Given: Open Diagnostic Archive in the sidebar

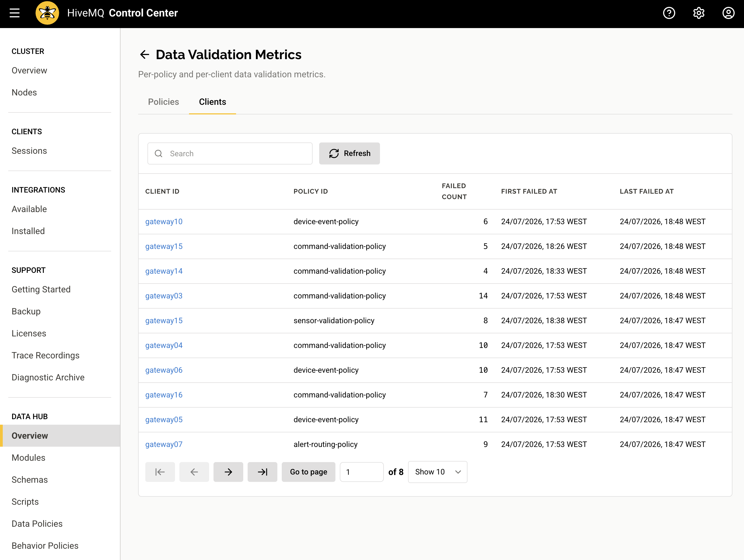Looking at the screenshot, I should pos(48,377).
